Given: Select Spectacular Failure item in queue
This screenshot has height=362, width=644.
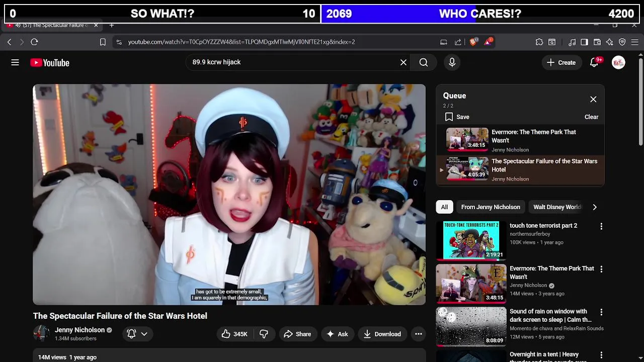Looking at the screenshot, I should (x=520, y=170).
